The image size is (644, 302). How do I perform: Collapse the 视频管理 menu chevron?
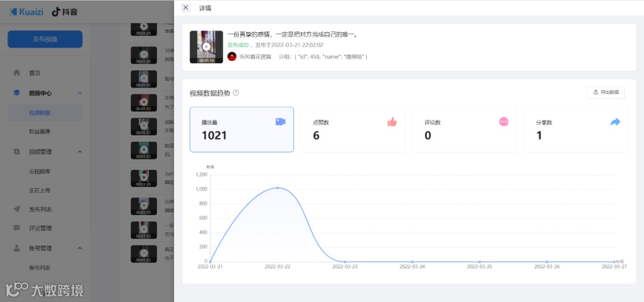point(80,152)
